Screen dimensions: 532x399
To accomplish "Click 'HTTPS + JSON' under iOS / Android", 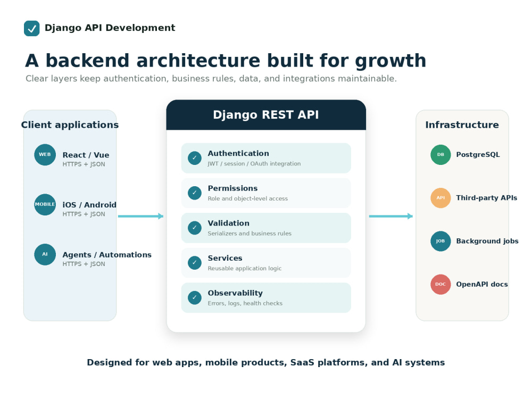I will 84,214.
